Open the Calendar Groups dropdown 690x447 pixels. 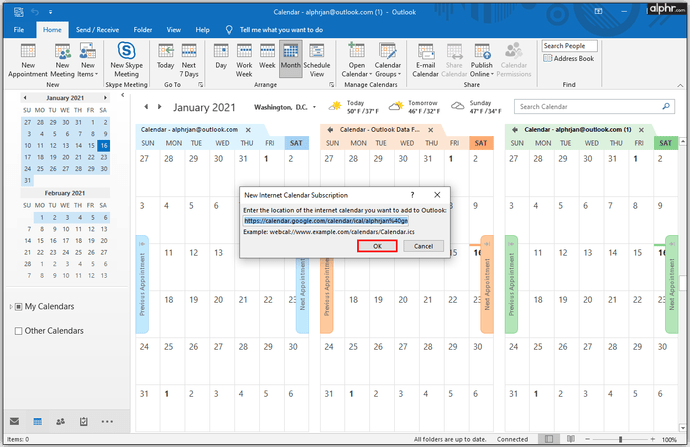click(388, 60)
